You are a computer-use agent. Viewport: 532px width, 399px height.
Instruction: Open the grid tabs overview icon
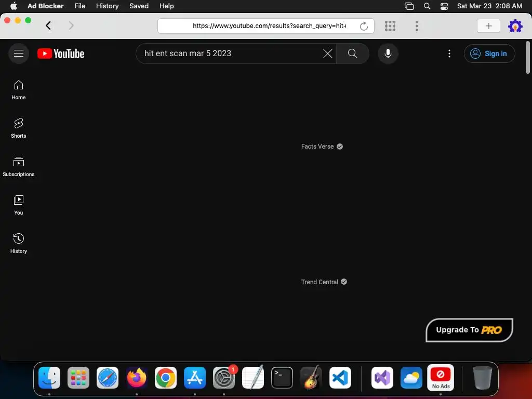[390, 26]
